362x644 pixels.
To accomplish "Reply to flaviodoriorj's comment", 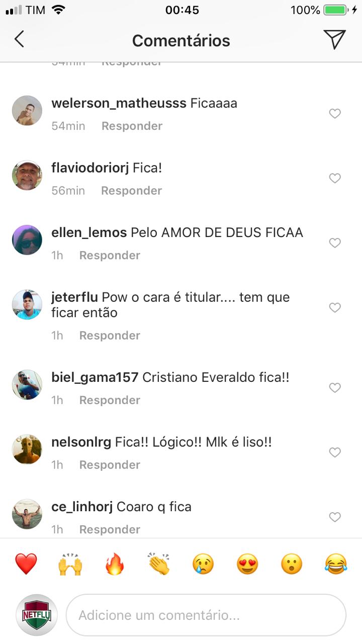I will point(132,191).
